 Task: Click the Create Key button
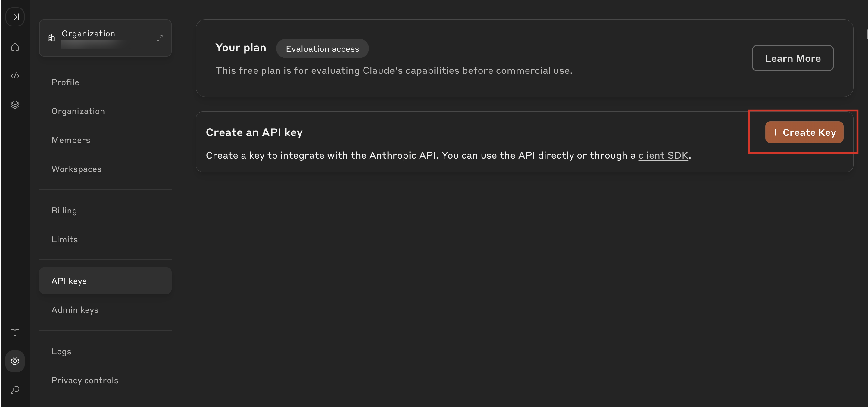(x=804, y=132)
